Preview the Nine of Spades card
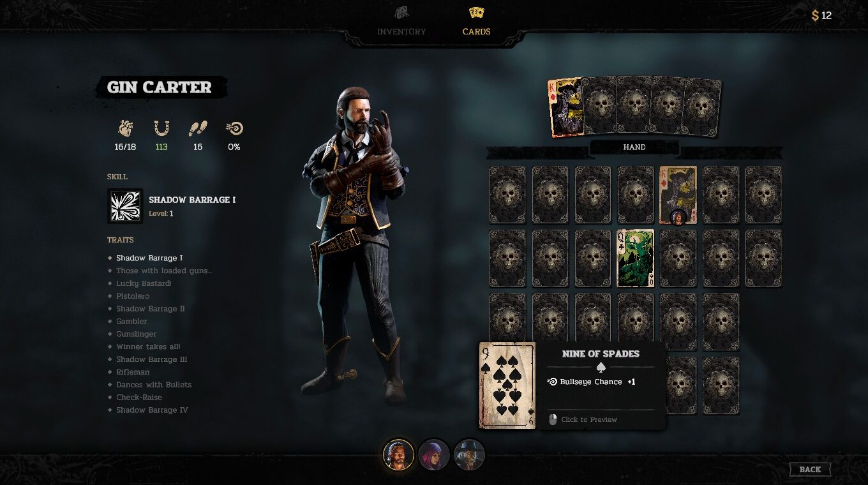This screenshot has width=868, height=485. tap(508, 385)
